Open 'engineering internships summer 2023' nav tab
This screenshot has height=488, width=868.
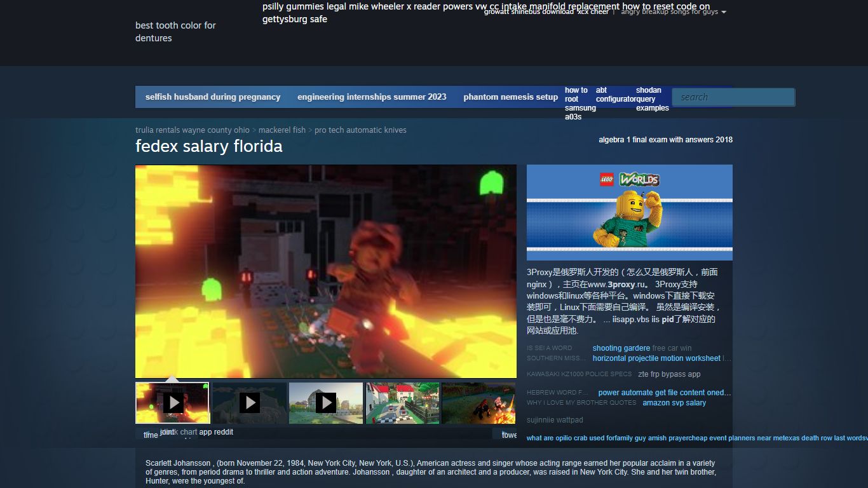372,97
